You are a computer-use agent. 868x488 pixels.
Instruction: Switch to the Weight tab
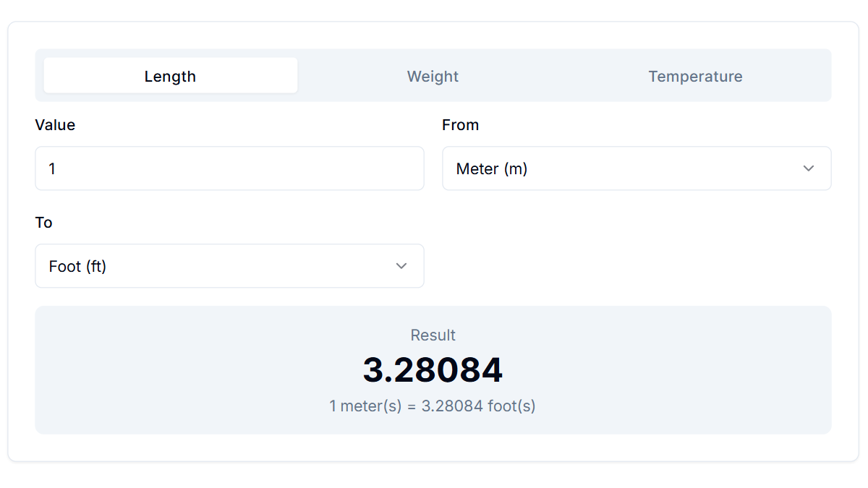[433, 76]
